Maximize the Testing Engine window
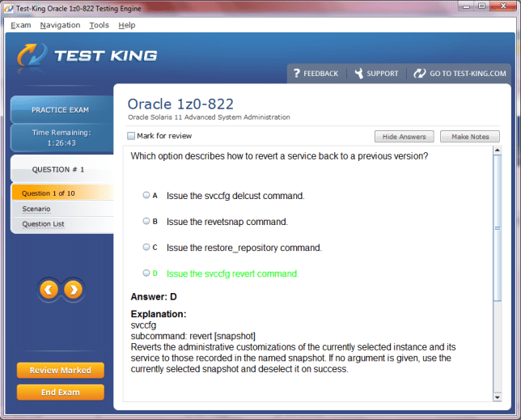Image resolution: width=521 pixels, height=420 pixels. (x=481, y=6)
